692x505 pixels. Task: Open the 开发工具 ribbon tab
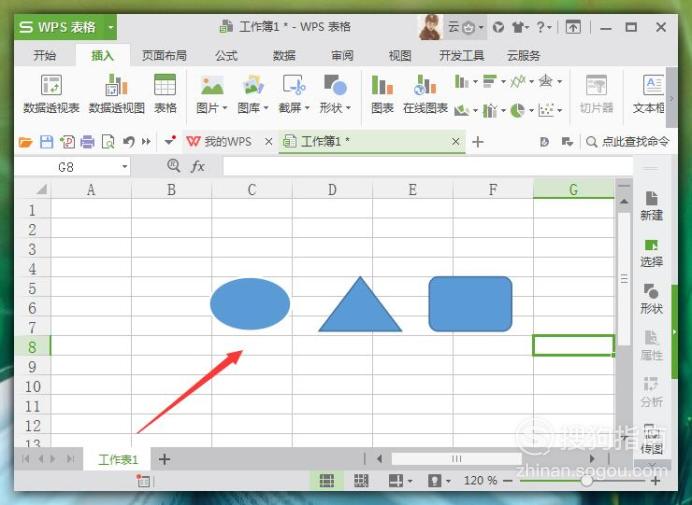(x=462, y=56)
